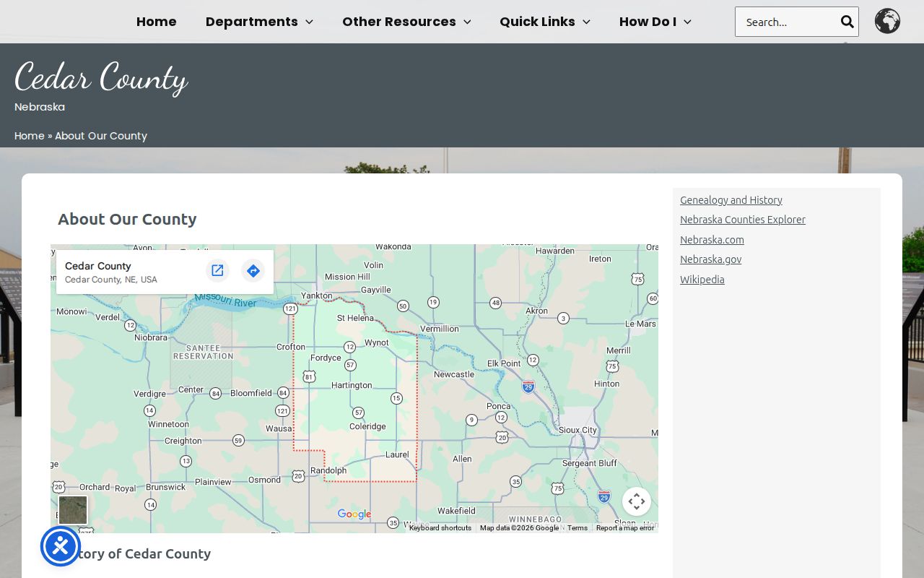Switch map to satellite imagery thumbnail
924x578 pixels.
[x=73, y=510]
